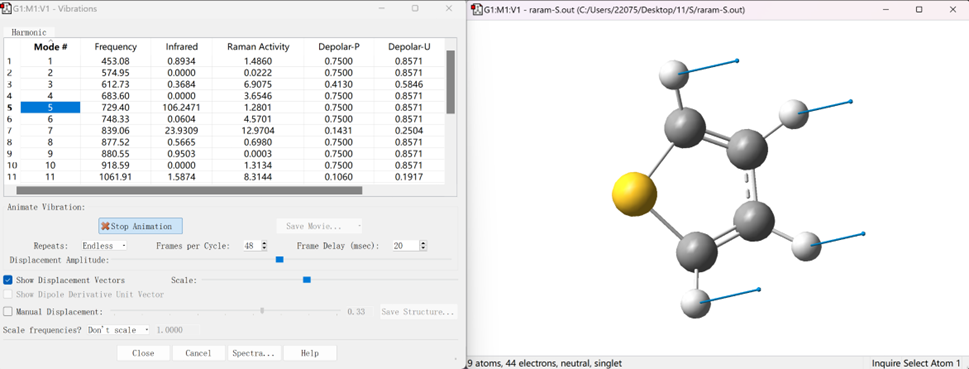969x369 pixels.
Task: Click the Raman Activity column header
Action: pos(258,46)
